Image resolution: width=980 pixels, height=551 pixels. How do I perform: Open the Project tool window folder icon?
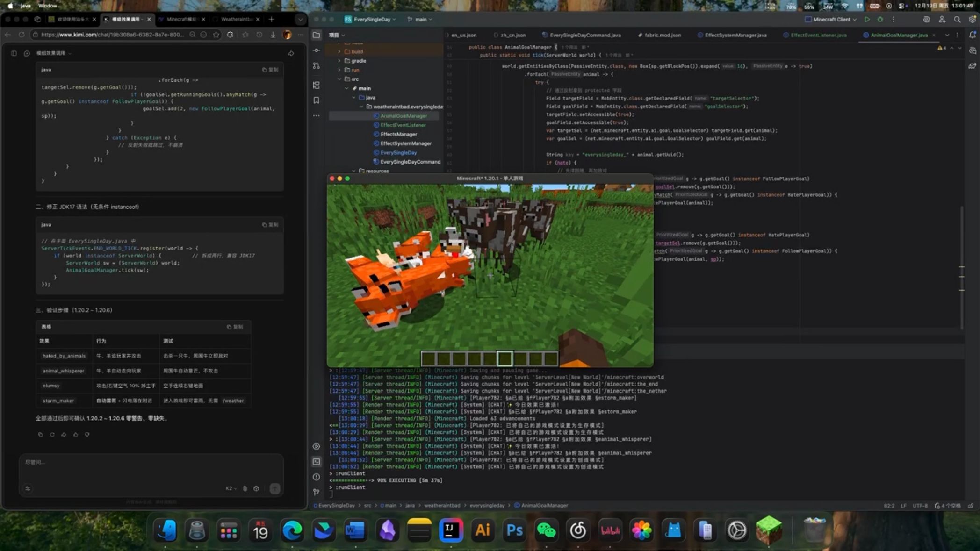click(317, 35)
